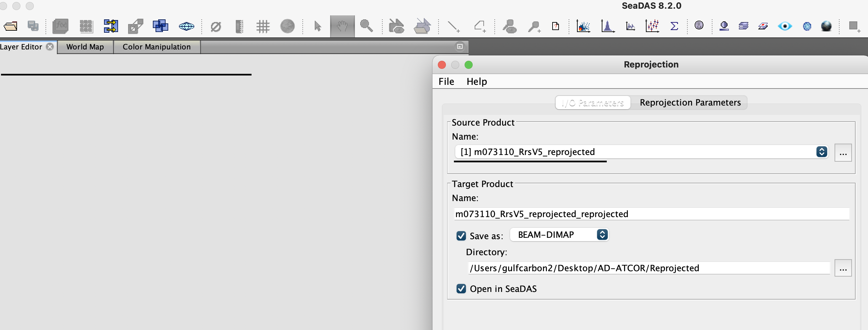Viewport: 868px width, 330px height.
Task: Open the correlative plot tool with crosses
Action: (x=652, y=26)
